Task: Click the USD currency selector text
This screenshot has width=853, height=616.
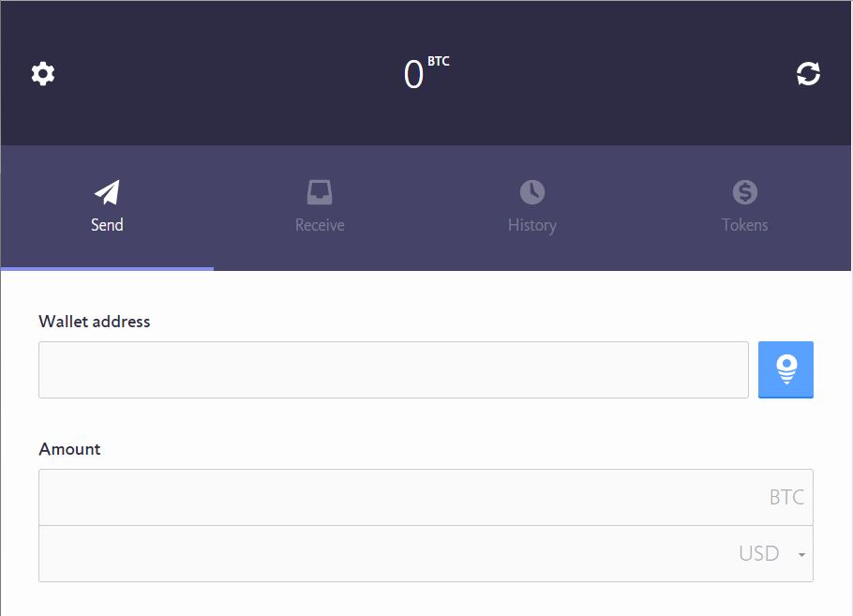Action: click(759, 553)
